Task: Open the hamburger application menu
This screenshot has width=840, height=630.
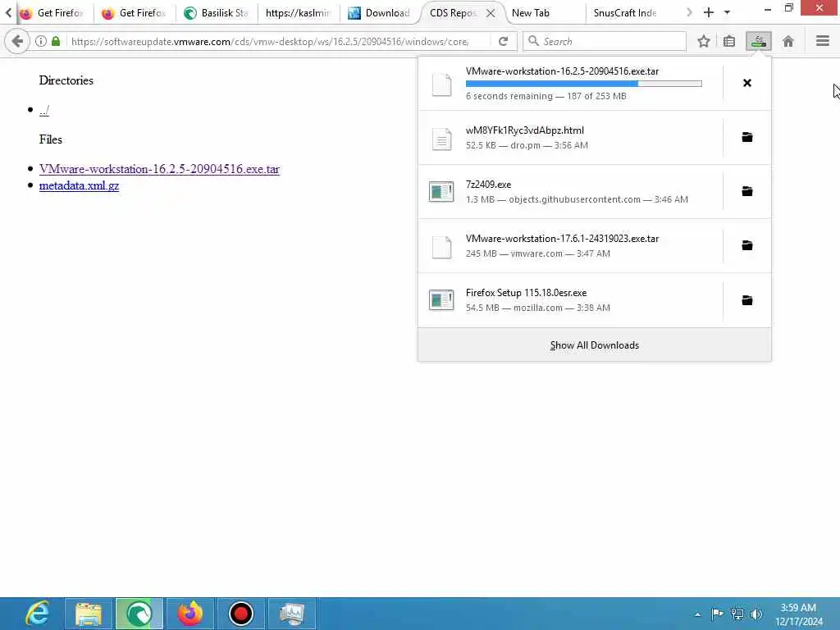Action: [x=822, y=41]
